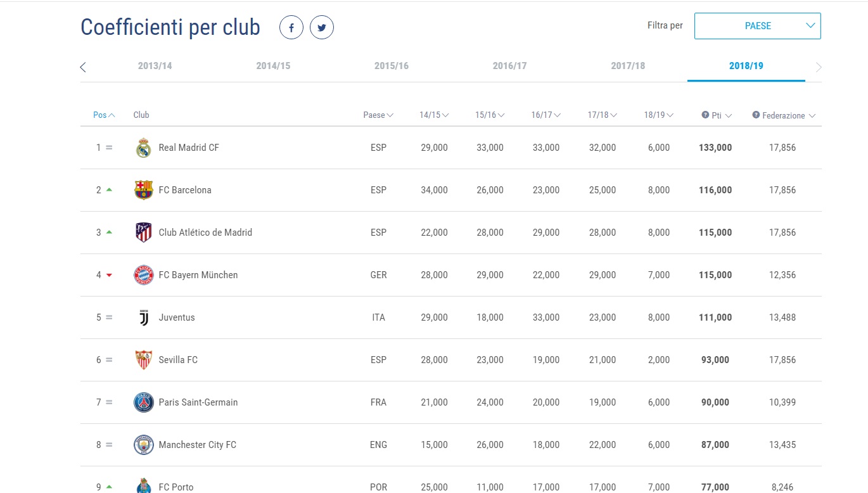The width and height of the screenshot is (868, 493).
Task: Switch to the 2017/18 season tab
Action: coord(628,66)
